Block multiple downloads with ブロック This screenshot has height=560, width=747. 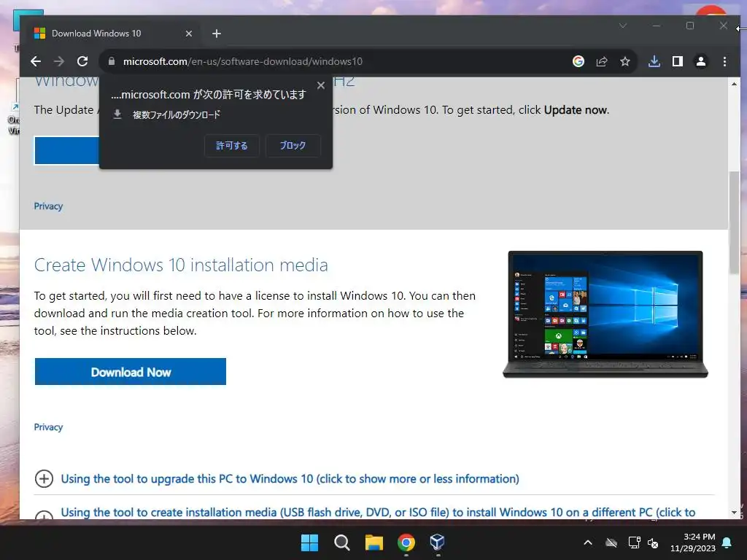(x=293, y=145)
